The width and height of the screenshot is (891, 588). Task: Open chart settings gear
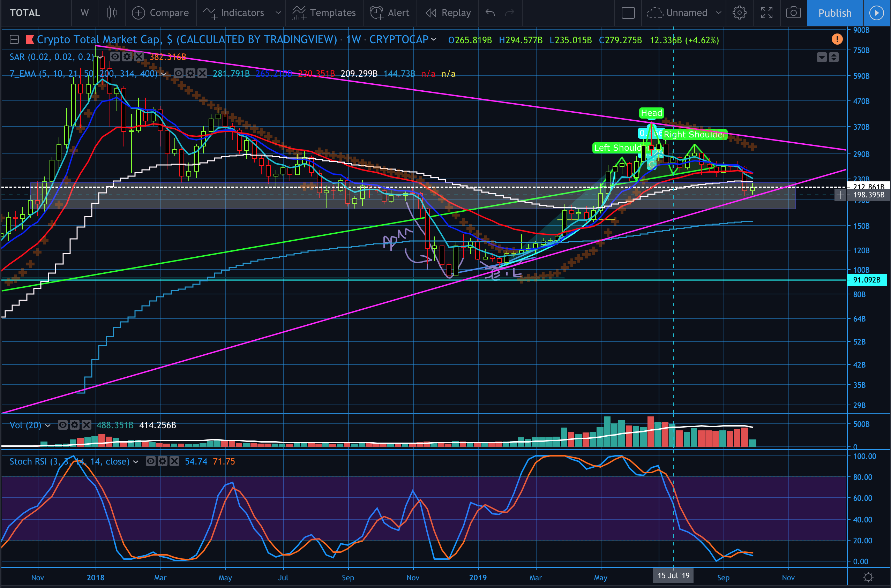(x=739, y=13)
